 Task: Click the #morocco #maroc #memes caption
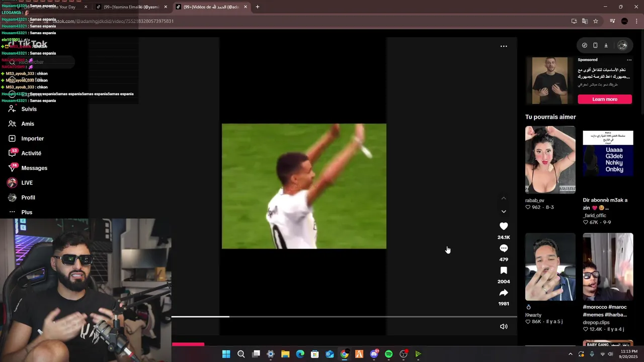click(x=605, y=311)
